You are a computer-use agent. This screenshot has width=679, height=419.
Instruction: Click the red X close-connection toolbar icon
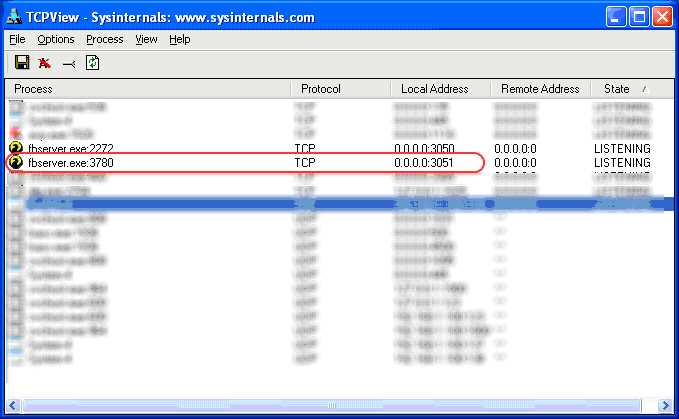tap(44, 64)
